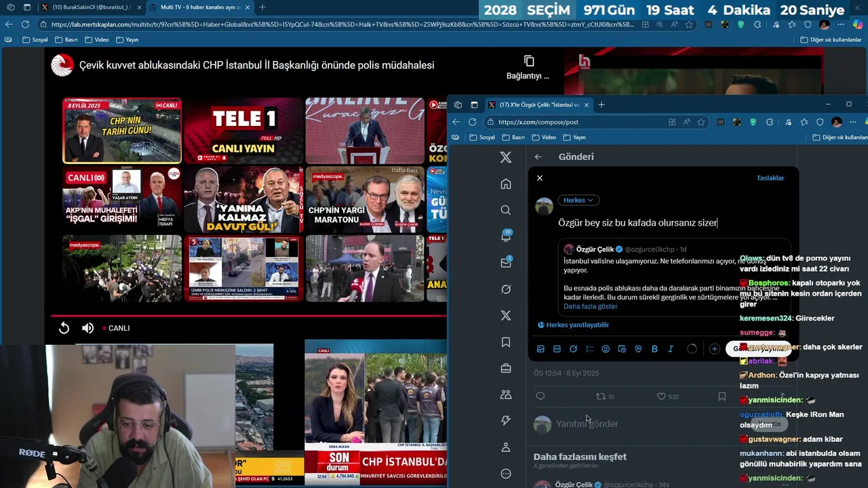This screenshot has width=868, height=488.
Task: Open X Home in the sidebar
Action: pos(506,184)
